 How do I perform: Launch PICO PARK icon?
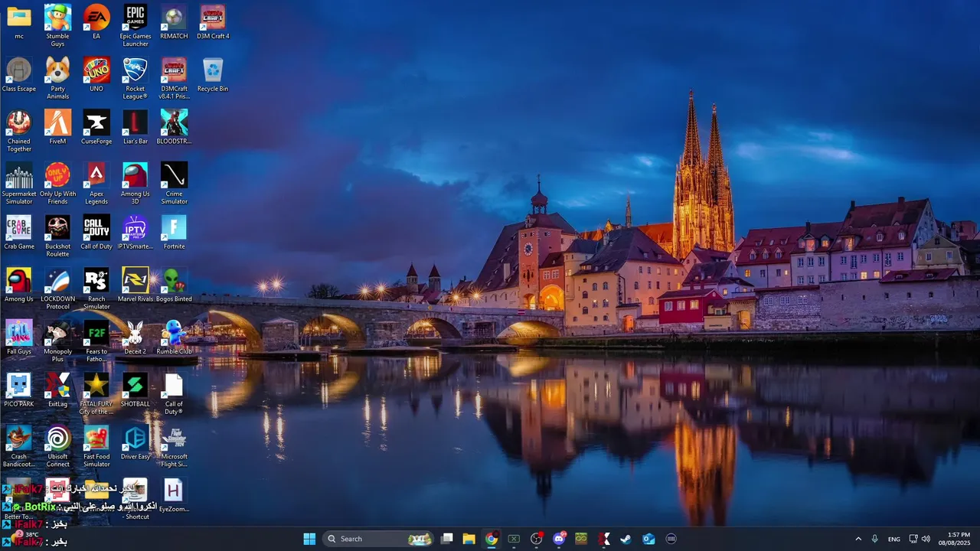coord(19,390)
